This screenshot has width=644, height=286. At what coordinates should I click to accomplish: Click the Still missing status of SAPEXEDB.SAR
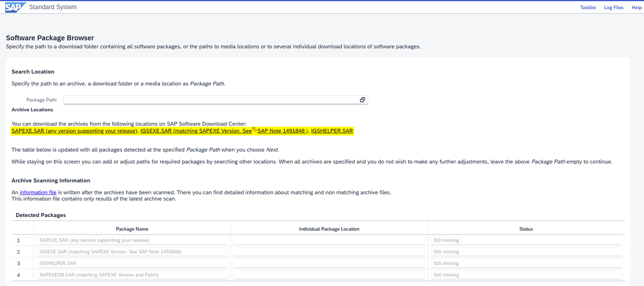(526, 275)
